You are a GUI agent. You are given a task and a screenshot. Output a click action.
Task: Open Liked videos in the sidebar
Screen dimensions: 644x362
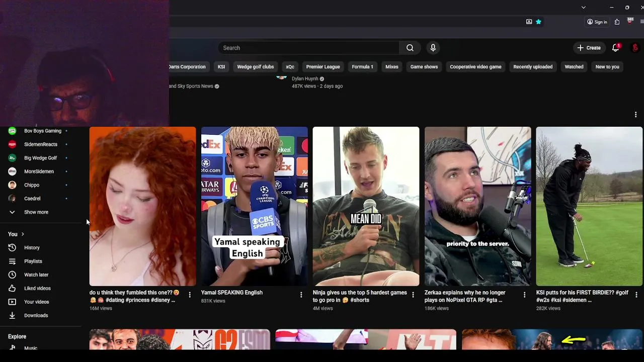[x=41, y=289]
